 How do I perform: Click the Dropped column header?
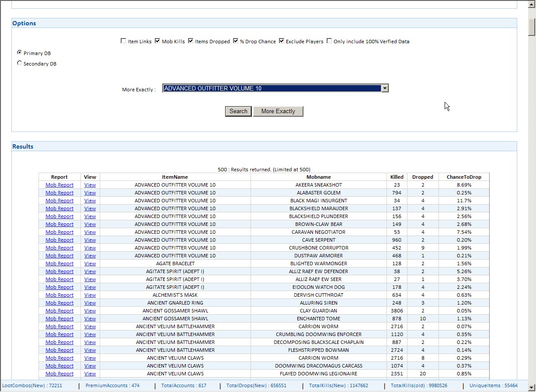423,177
